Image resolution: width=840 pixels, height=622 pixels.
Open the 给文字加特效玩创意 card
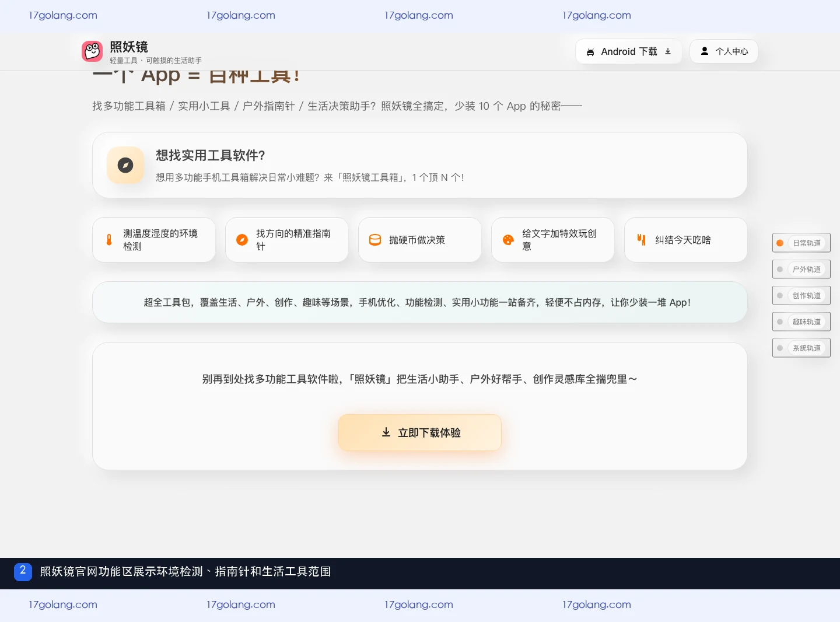[553, 240]
